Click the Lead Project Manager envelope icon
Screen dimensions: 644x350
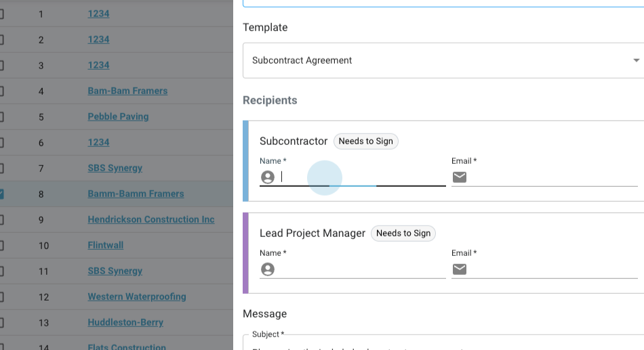point(460,269)
